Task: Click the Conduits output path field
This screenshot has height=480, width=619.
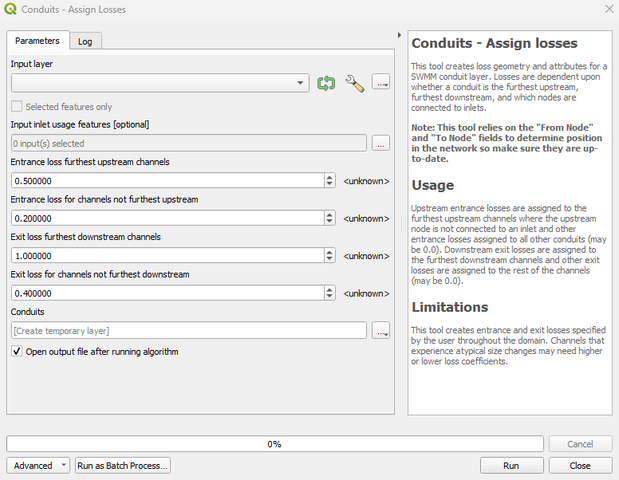Action: [x=187, y=330]
